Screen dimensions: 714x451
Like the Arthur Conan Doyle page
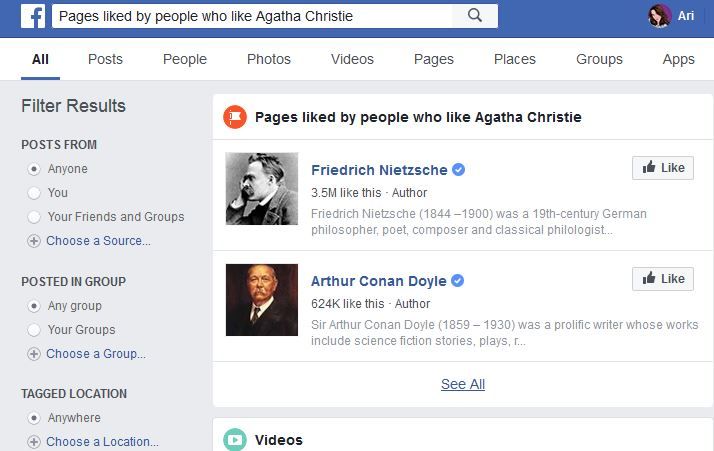pyautogui.click(x=663, y=278)
